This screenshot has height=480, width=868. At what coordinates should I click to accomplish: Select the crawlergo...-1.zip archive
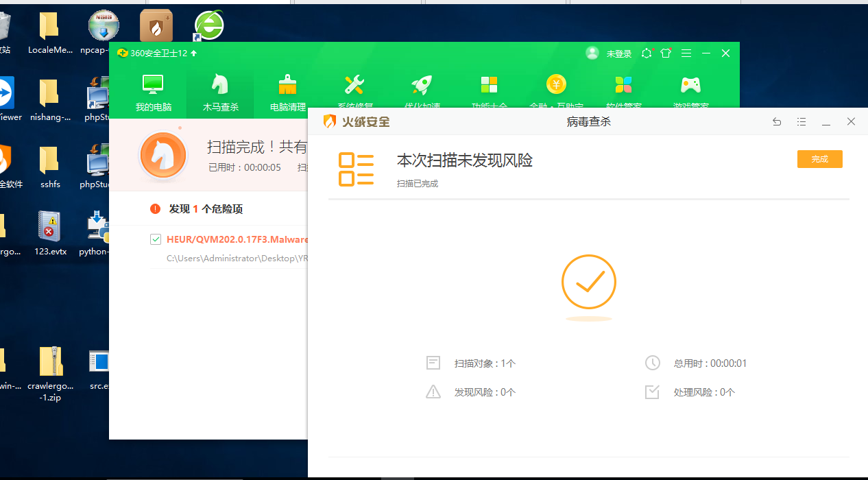pos(50,374)
